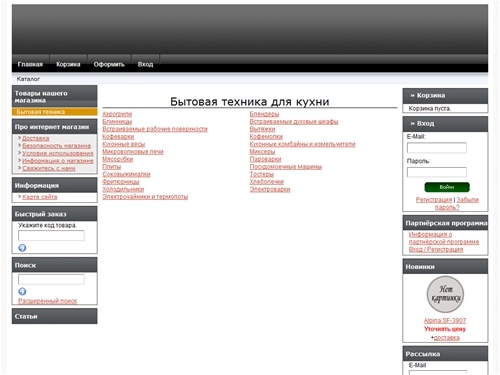Open the Пароварки category
Screen dimensions: 500x375
[265, 159]
